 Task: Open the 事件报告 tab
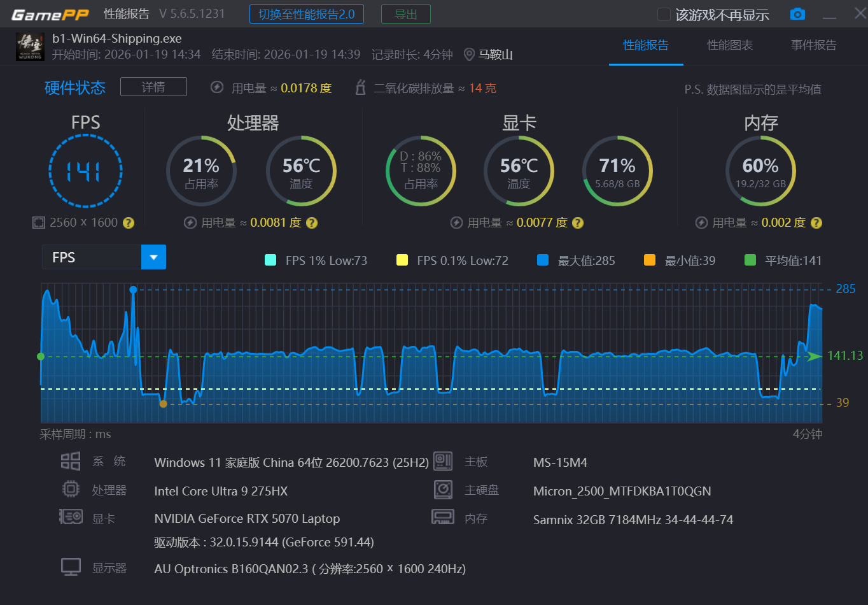[813, 45]
